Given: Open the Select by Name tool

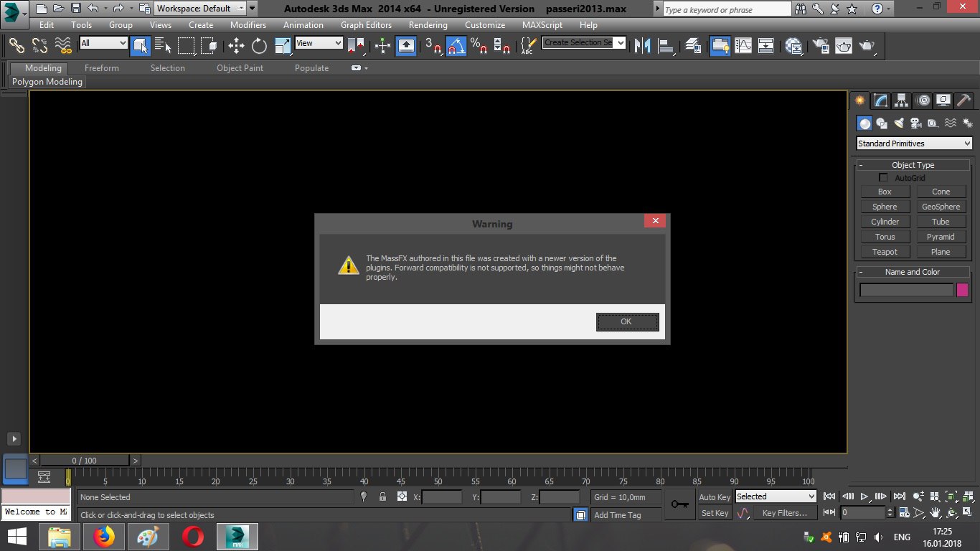Looking at the screenshot, I should (x=163, y=46).
